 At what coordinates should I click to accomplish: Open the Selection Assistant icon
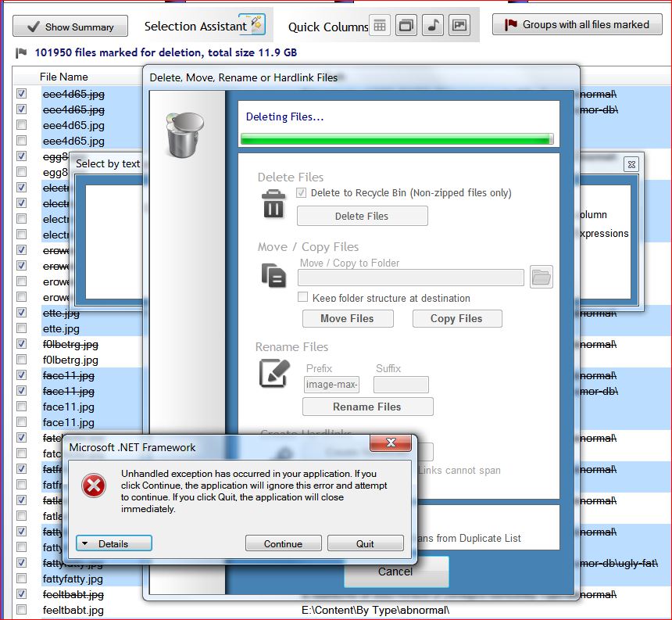pos(252,25)
